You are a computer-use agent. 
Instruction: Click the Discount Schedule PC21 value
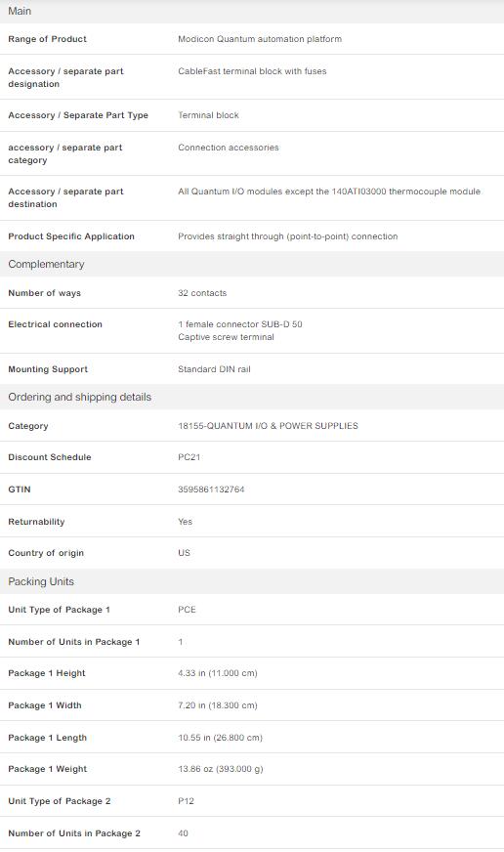click(189, 457)
